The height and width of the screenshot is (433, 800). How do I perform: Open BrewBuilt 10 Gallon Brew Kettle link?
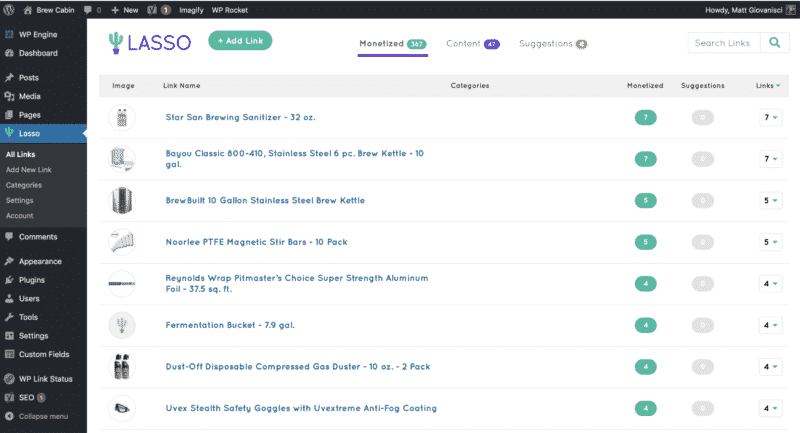coord(265,200)
